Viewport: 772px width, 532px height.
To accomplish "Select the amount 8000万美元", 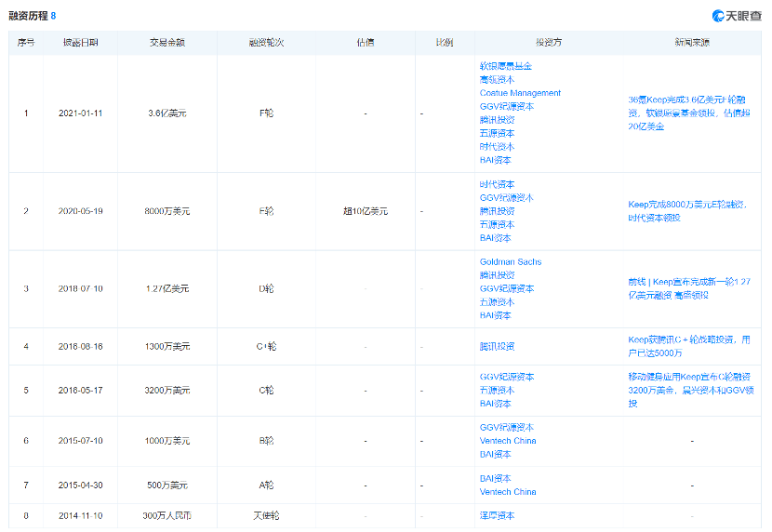I will pyautogui.click(x=167, y=211).
